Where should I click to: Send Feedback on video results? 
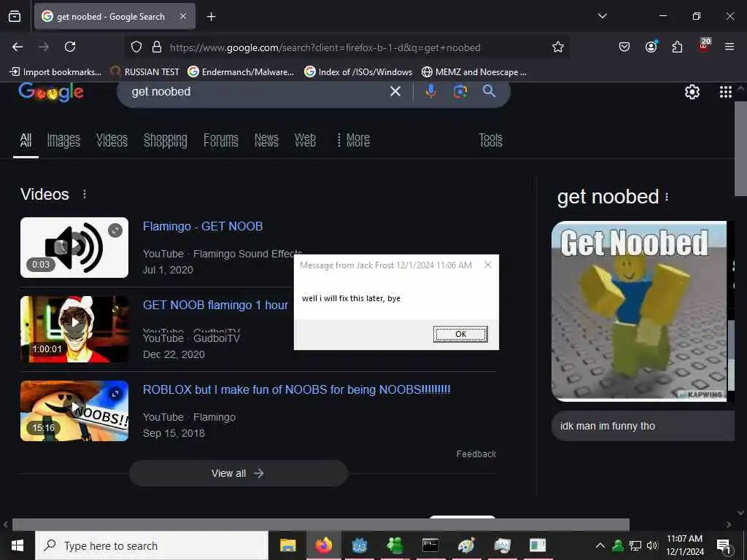pyautogui.click(x=476, y=454)
